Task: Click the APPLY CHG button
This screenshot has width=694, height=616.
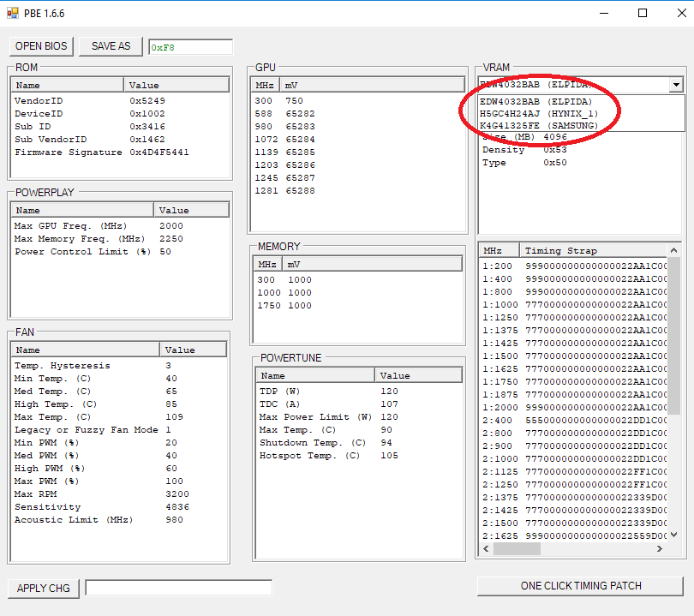Action: 43,588
